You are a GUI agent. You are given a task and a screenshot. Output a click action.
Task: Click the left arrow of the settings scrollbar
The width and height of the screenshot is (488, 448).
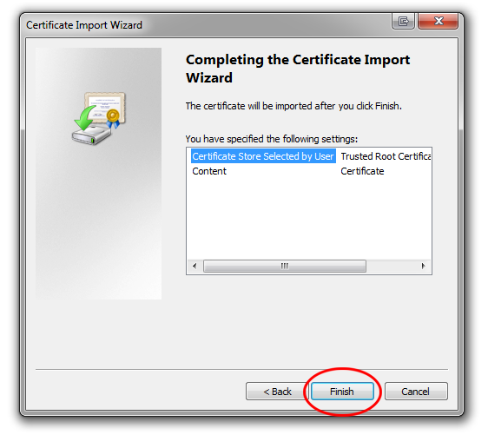[195, 266]
